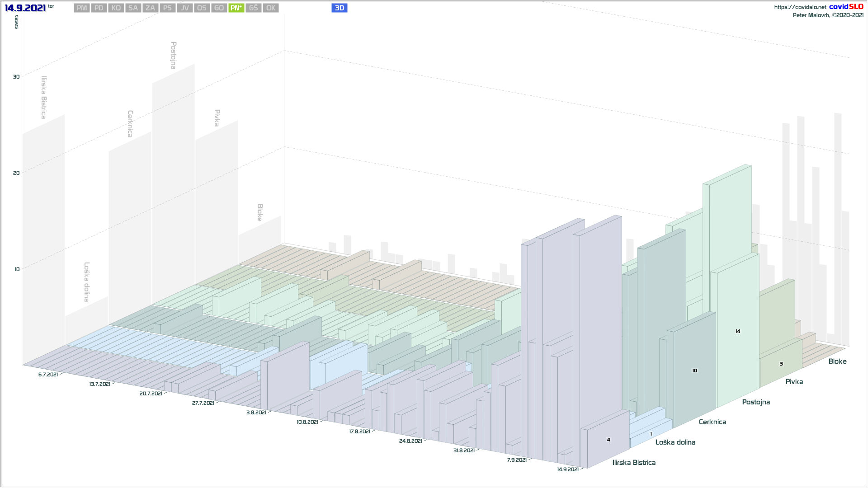Select the PD region tab
The width and height of the screenshot is (868, 488).
[99, 8]
